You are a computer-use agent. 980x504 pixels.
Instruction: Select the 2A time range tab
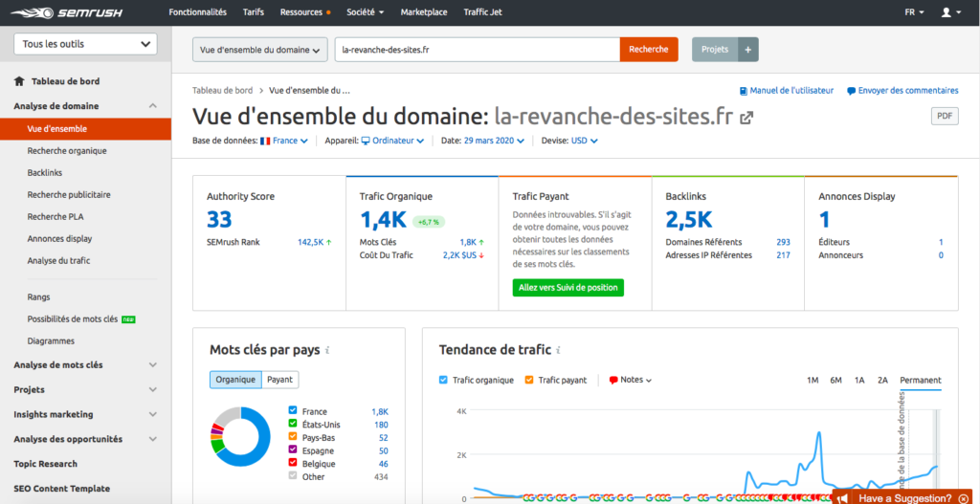882,381
